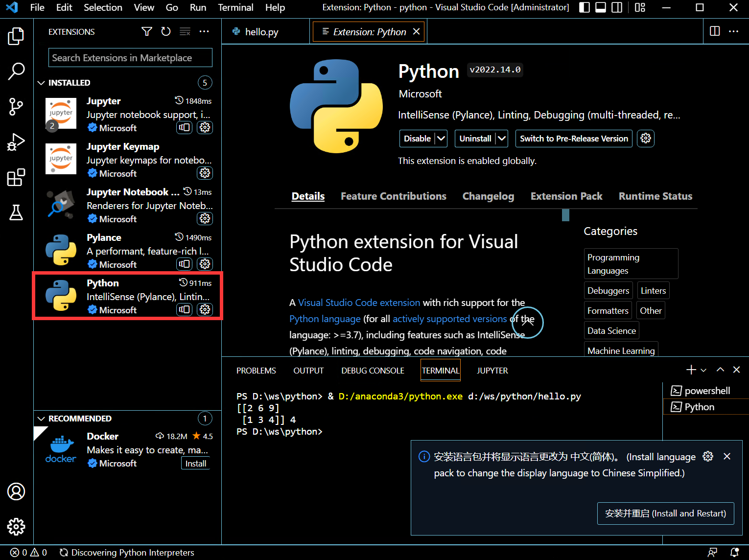The image size is (749, 560).
Task: Open actively supported versions link
Action: 449,319
